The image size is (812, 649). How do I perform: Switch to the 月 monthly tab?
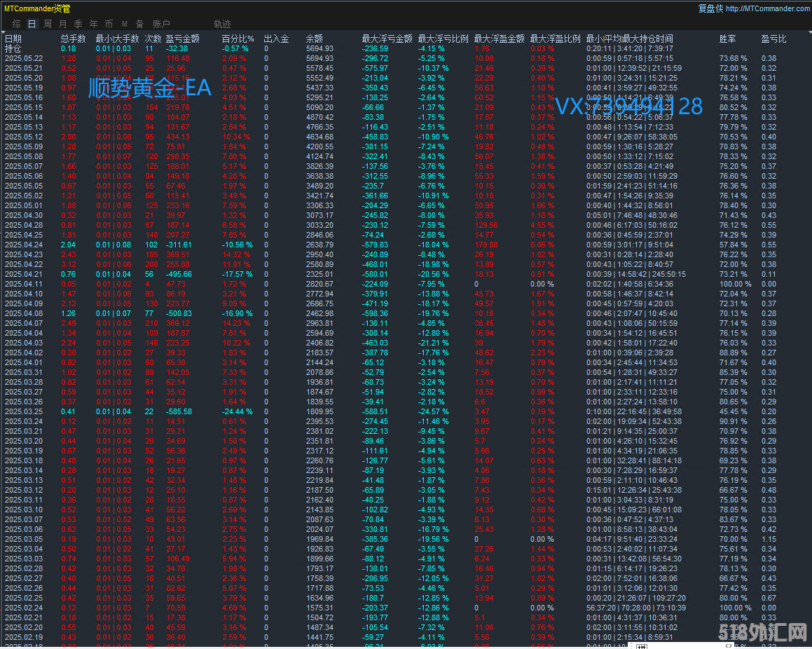[62, 24]
